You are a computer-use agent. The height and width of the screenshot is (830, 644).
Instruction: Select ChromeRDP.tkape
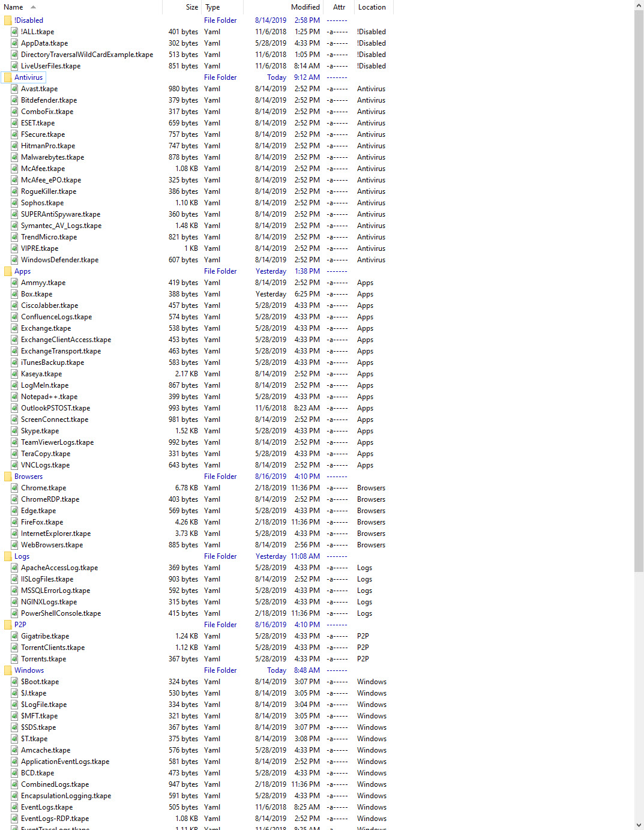[50, 499]
